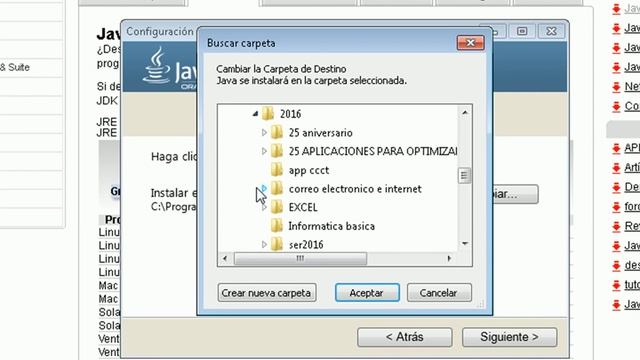Viewport: 640px width, 360px height.
Task: Click the horizontal scroll left arrow
Action: [224, 258]
